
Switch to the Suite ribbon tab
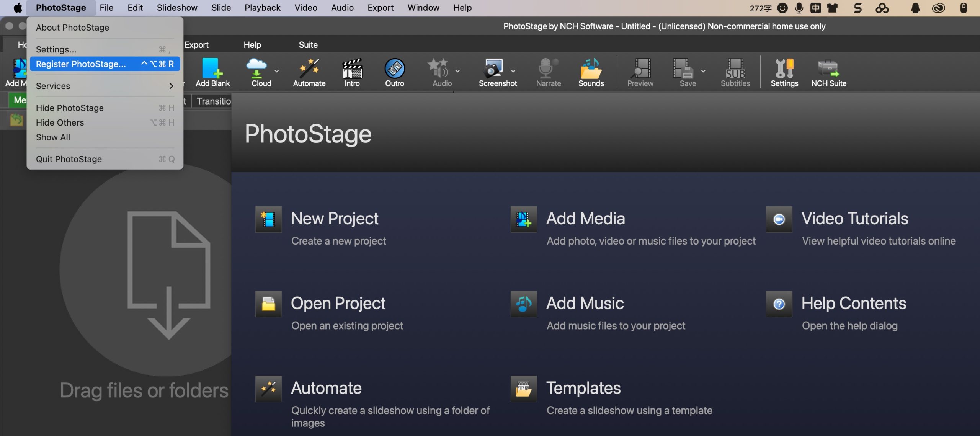click(x=308, y=45)
